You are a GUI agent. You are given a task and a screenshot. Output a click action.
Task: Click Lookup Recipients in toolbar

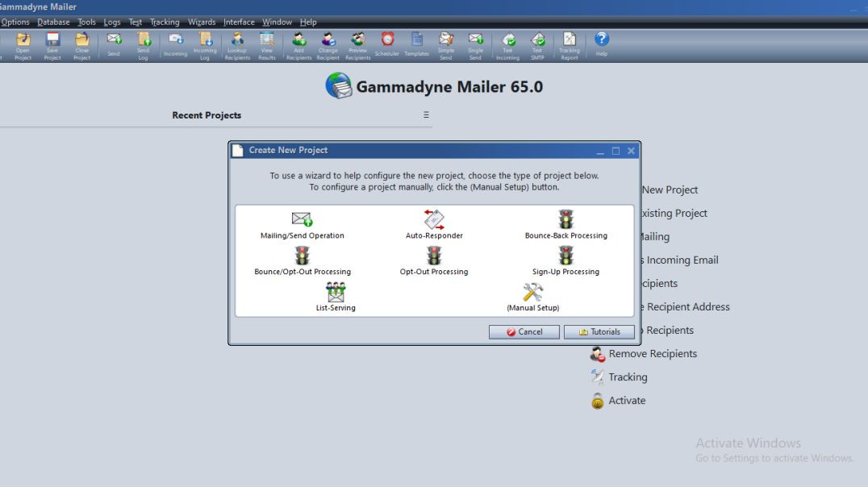pos(237,45)
